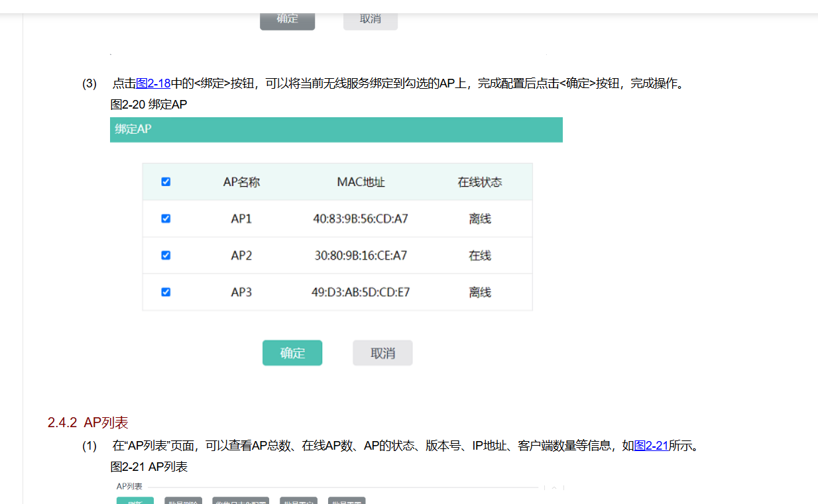This screenshot has height=504, width=818.
Task: Deselect the AP3 row checkbox
Action: pos(166,292)
